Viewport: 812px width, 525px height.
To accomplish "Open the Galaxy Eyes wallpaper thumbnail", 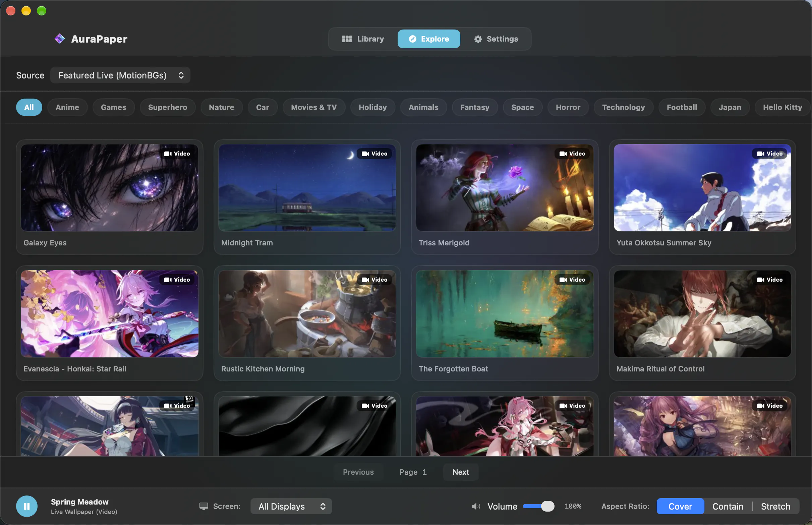I will click(x=109, y=188).
